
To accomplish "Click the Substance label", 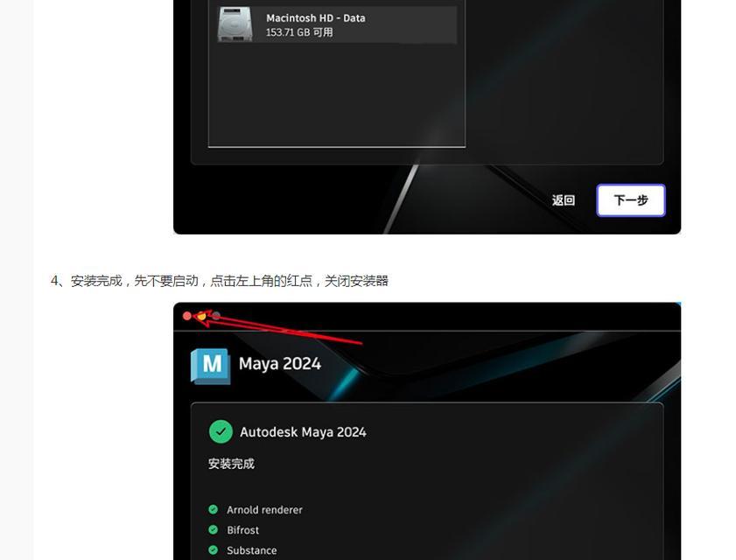I will pyautogui.click(x=251, y=550).
